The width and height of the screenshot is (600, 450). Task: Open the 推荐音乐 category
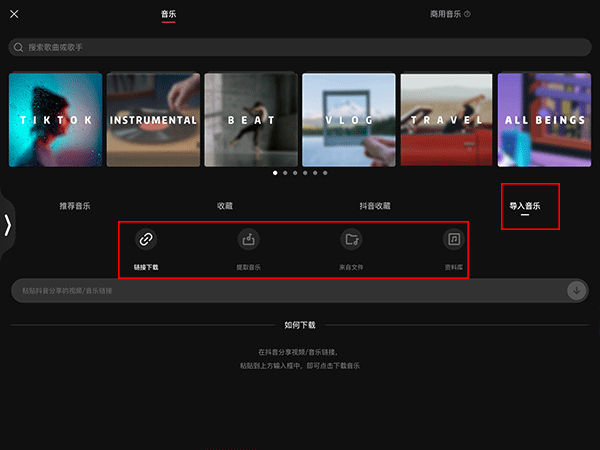(74, 206)
